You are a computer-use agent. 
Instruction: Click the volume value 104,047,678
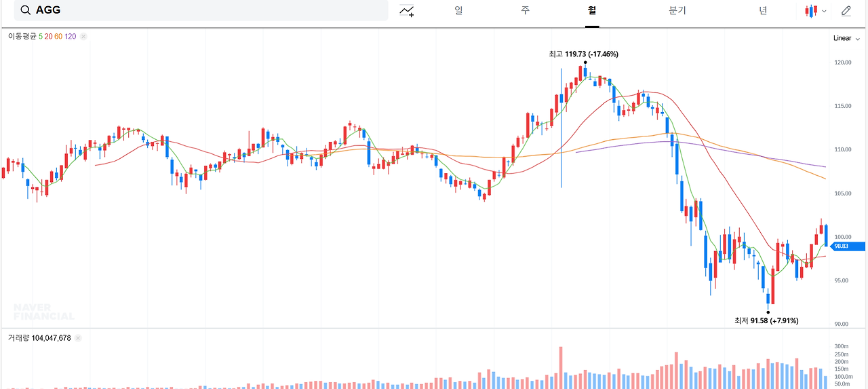click(x=51, y=337)
